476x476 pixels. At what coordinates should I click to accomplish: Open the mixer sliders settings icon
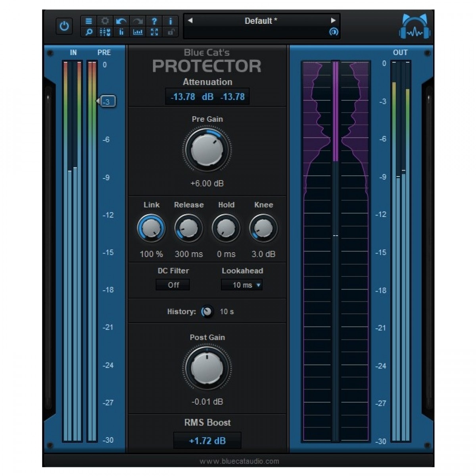(105, 32)
